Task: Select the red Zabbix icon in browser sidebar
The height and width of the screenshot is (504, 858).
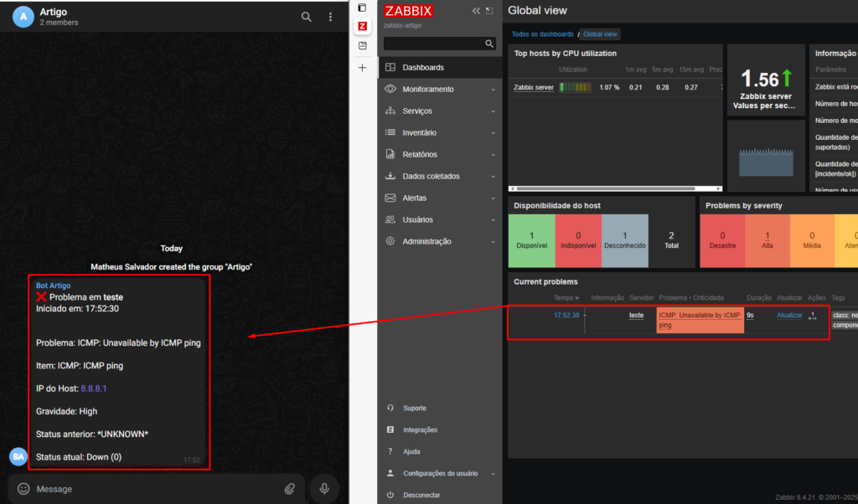Action: pyautogui.click(x=362, y=26)
